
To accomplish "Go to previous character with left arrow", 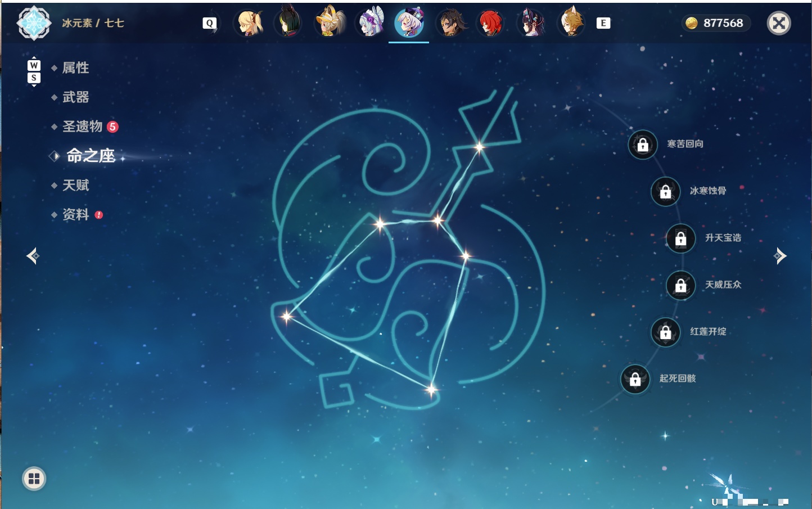I will click(33, 256).
